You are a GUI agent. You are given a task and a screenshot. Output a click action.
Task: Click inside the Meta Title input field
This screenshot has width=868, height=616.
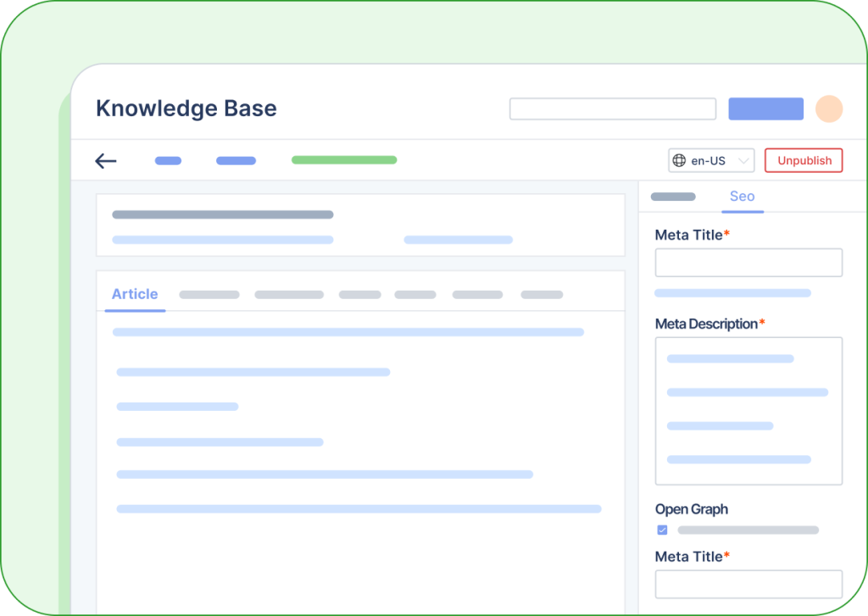click(748, 263)
